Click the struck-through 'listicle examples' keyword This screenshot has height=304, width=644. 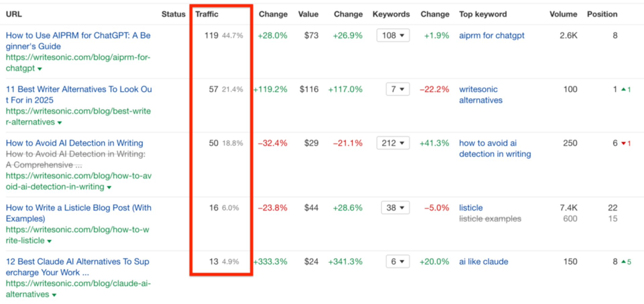coord(490,219)
